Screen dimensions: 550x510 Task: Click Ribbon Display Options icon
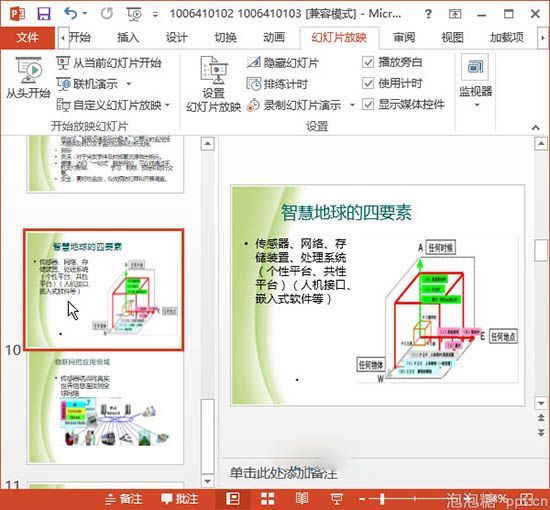coord(455,14)
